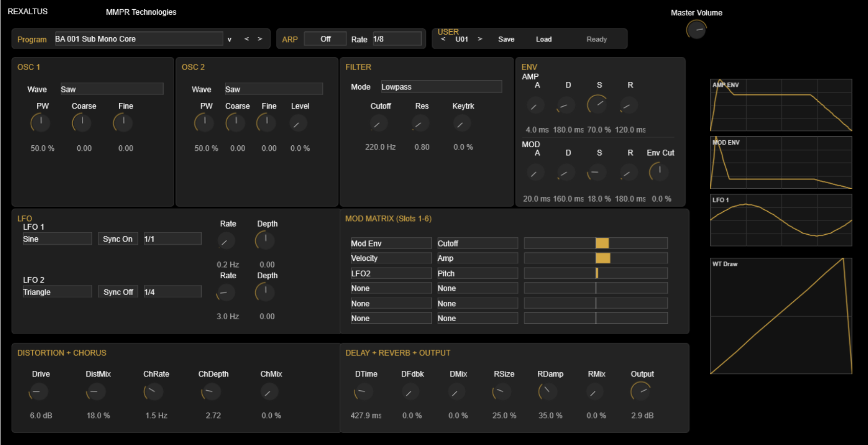Click the OSC 2 Level knob
Viewport: 868px width, 445px height.
298,123
